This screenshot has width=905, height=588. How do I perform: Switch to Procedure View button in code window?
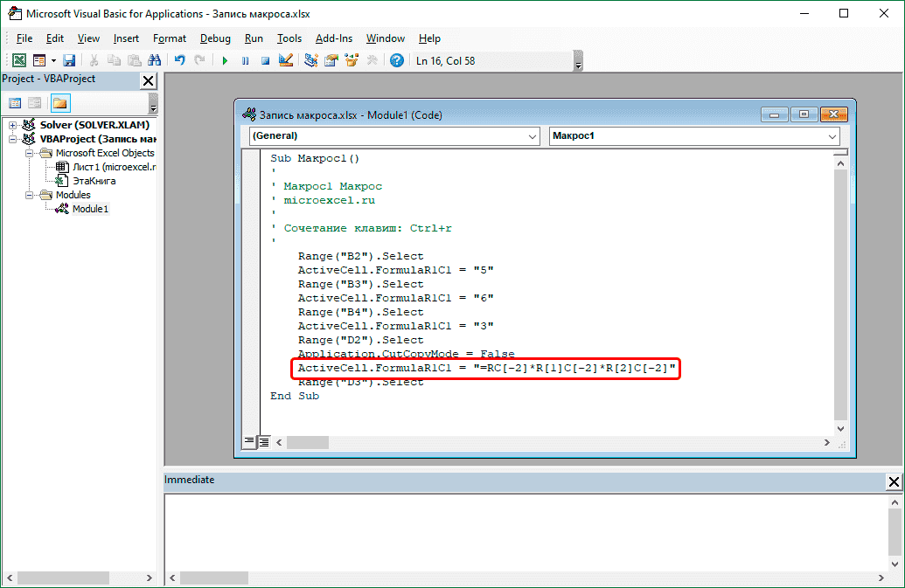249,442
